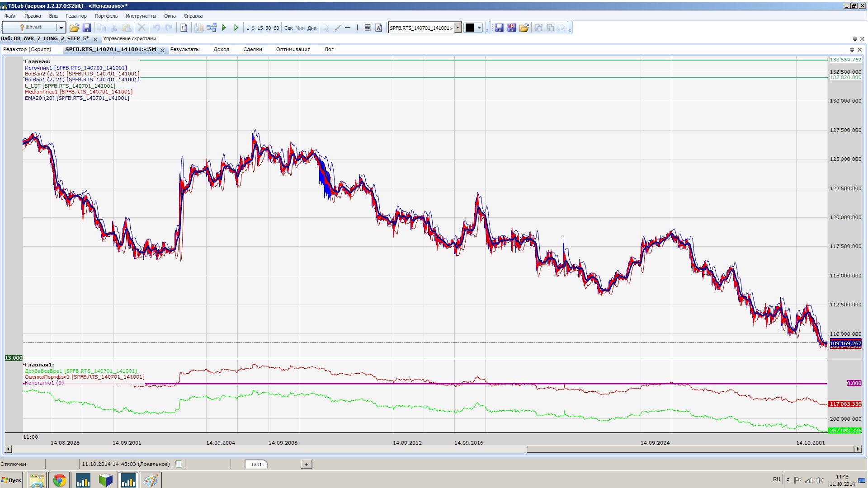Image resolution: width=868 pixels, height=488 pixels.
Task: Select the text label tool icon
Action: tap(379, 28)
